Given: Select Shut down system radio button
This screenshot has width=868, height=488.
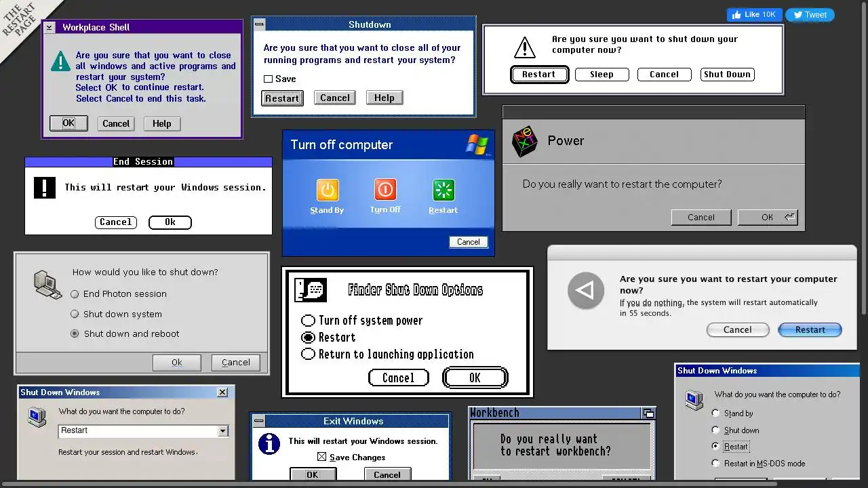Looking at the screenshot, I should pyautogui.click(x=75, y=314).
